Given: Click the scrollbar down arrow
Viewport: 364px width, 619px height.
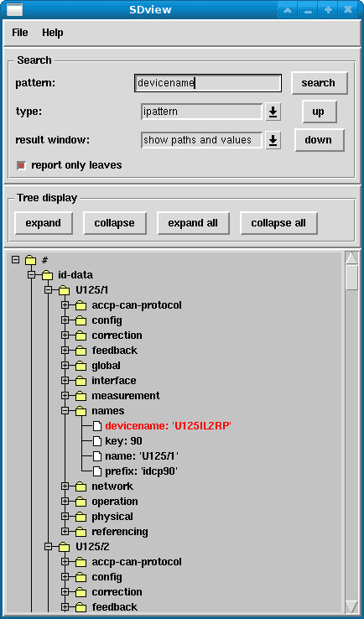Looking at the screenshot, I should point(351,606).
